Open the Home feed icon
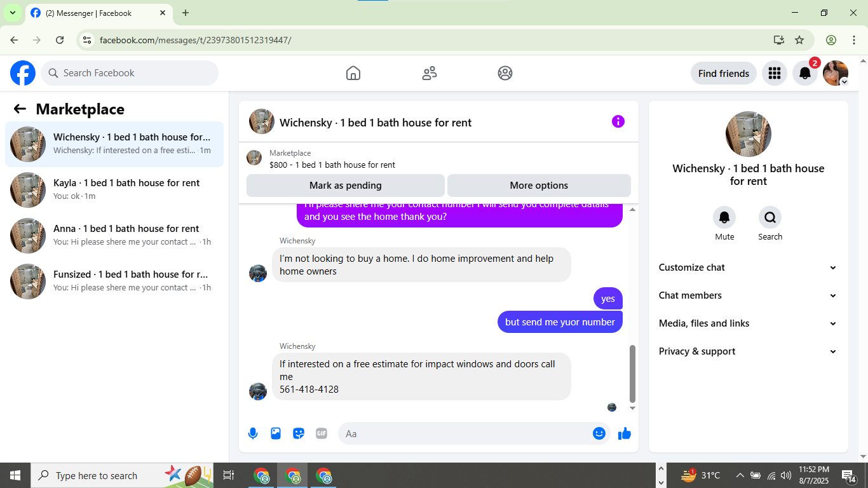 coord(353,73)
